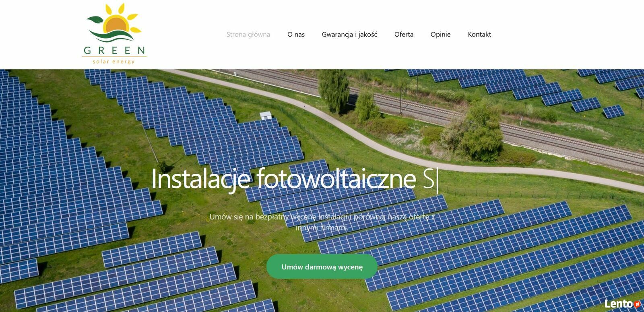Open Gwarancja i jakość section
Viewport: 644px width, 312px height.
tap(349, 35)
